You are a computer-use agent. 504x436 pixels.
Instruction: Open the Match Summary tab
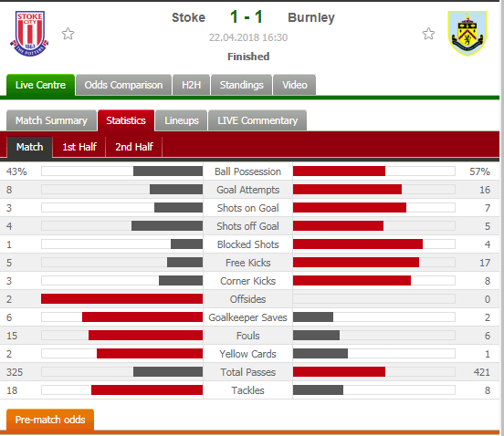51,120
